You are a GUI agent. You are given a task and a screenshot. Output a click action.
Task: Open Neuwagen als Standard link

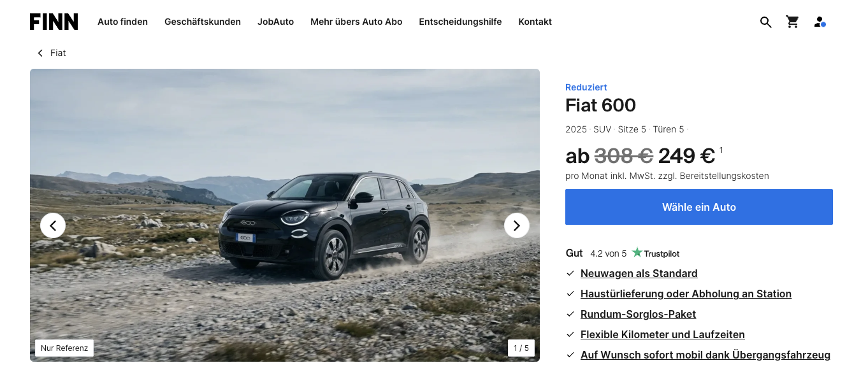pos(639,273)
